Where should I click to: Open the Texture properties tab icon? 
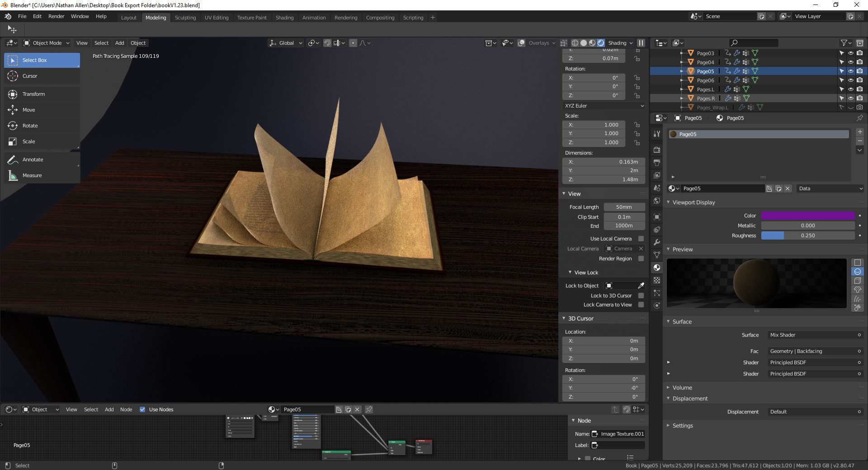(657, 280)
